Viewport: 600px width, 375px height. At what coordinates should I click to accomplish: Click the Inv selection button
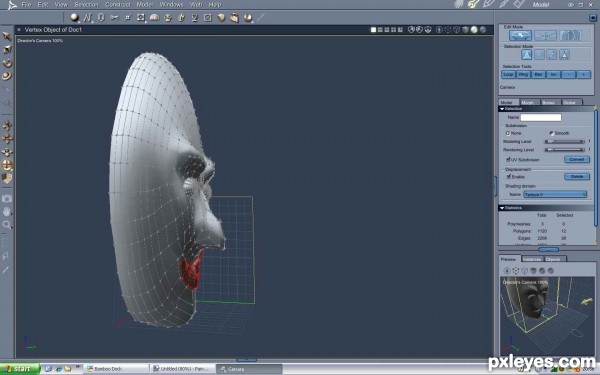pyautogui.click(x=553, y=75)
